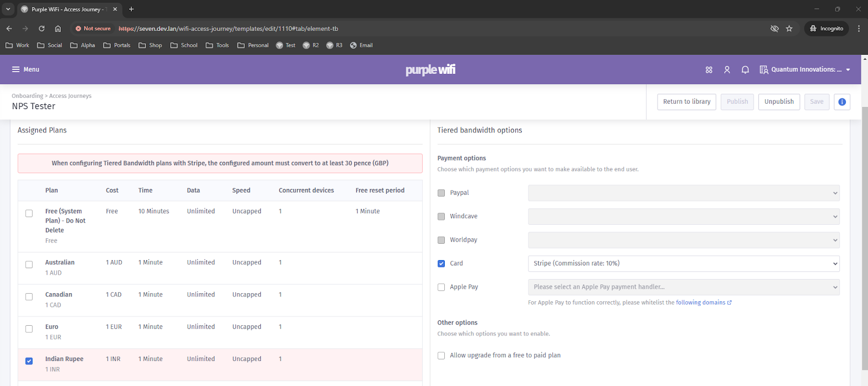This screenshot has height=386, width=868.
Task: Open the Chrome three-dot menu
Action: click(858, 28)
